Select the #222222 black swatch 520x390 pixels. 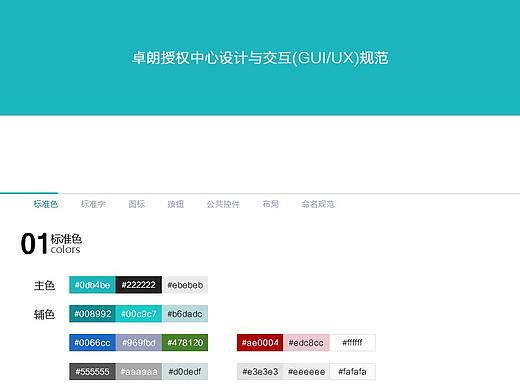point(139,285)
